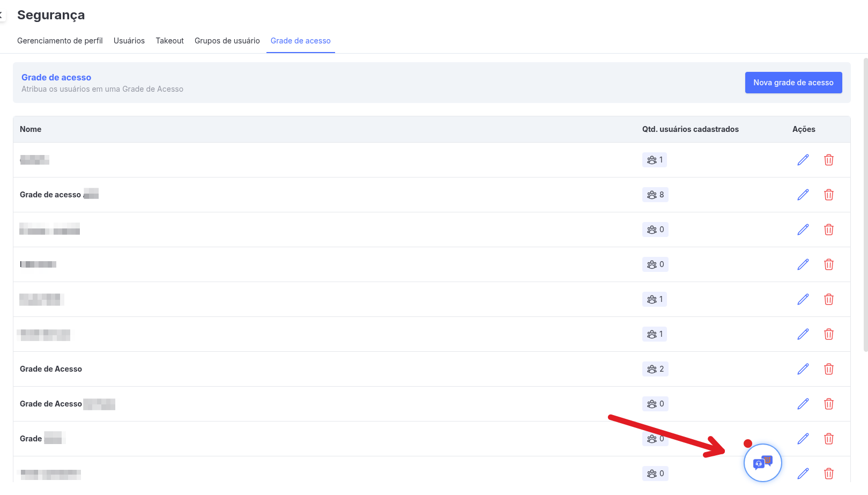
Task: Delete the 'Grade de Acesso' row with 2 users
Action: [x=828, y=369]
